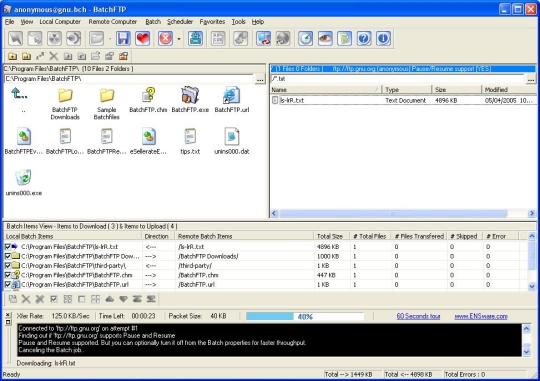
Task: Click the blue floppy disk Save icon
Action: pos(123,38)
